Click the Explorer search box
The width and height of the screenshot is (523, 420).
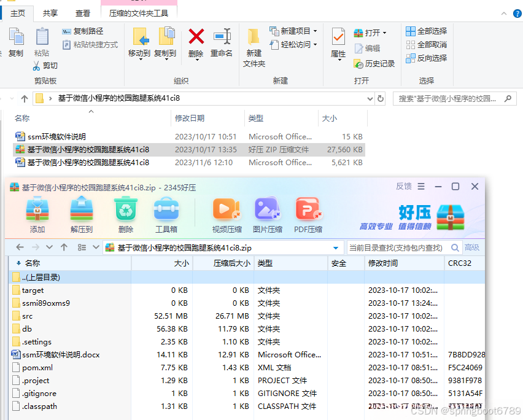pyautogui.click(x=455, y=99)
